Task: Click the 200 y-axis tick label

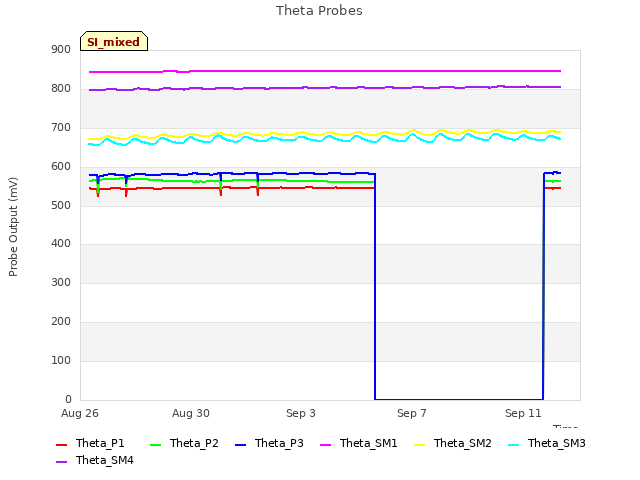Action: [x=61, y=322]
